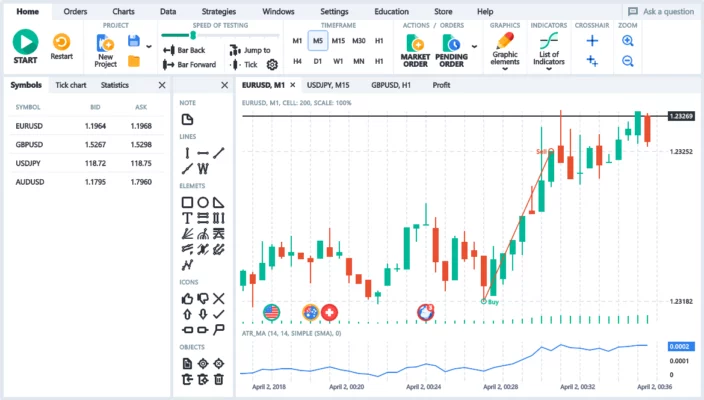
Task: Start the test with the START button
Action: (x=25, y=46)
